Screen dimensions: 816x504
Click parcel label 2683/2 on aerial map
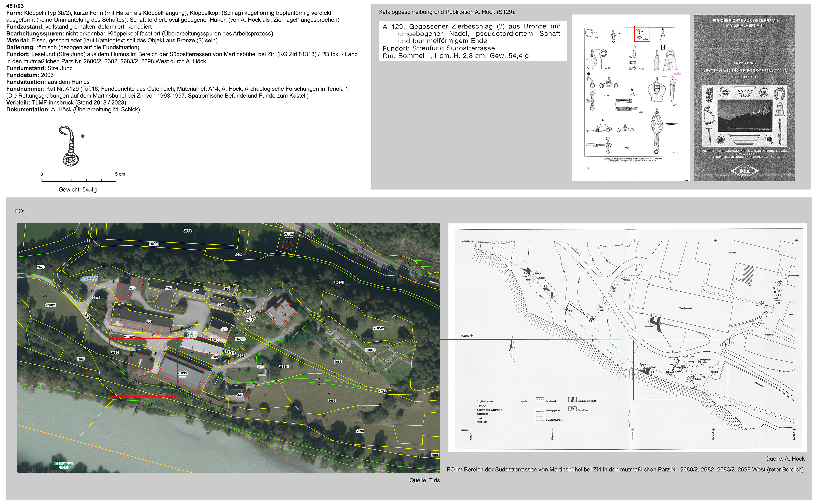pyautogui.click(x=183, y=373)
